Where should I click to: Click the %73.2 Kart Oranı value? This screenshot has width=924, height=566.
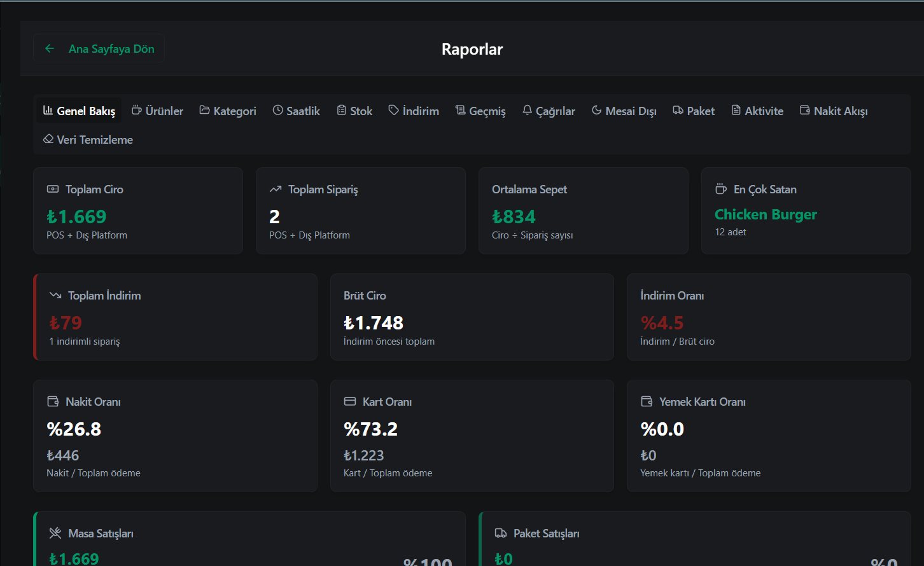(x=370, y=429)
